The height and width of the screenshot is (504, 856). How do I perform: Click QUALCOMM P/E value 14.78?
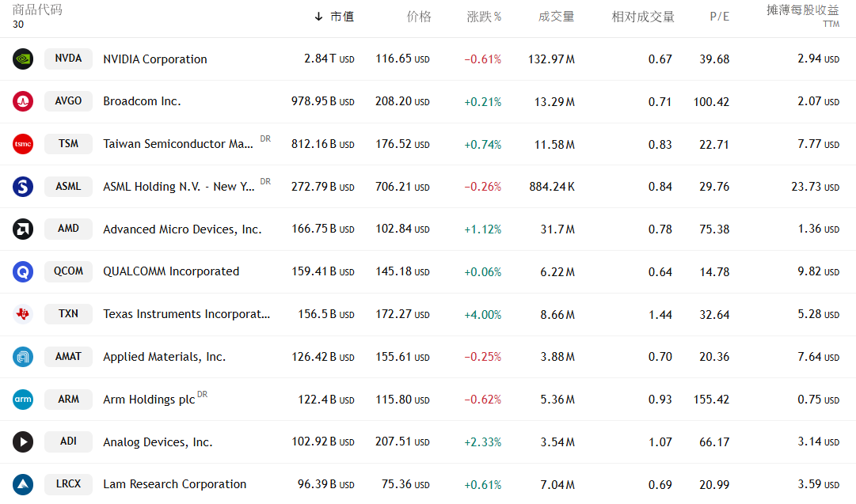(714, 272)
